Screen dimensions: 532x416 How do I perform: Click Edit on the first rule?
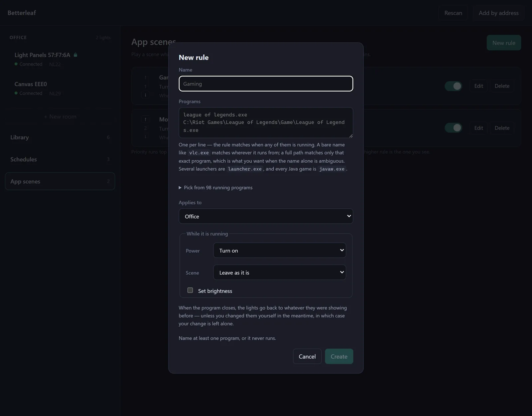[478, 86]
